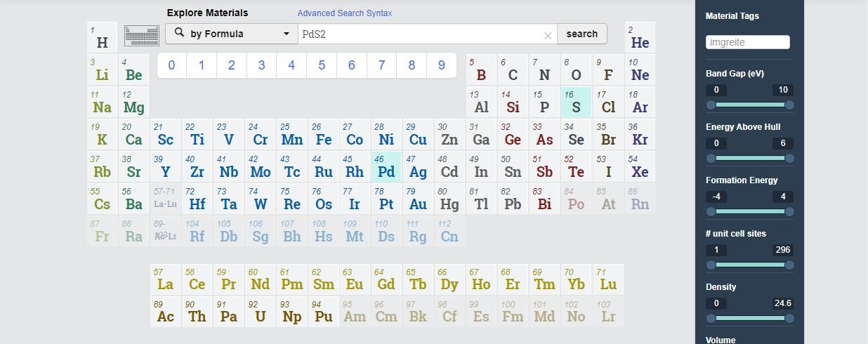Image resolution: width=868 pixels, height=344 pixels.
Task: Click the search button
Action: 581,34
